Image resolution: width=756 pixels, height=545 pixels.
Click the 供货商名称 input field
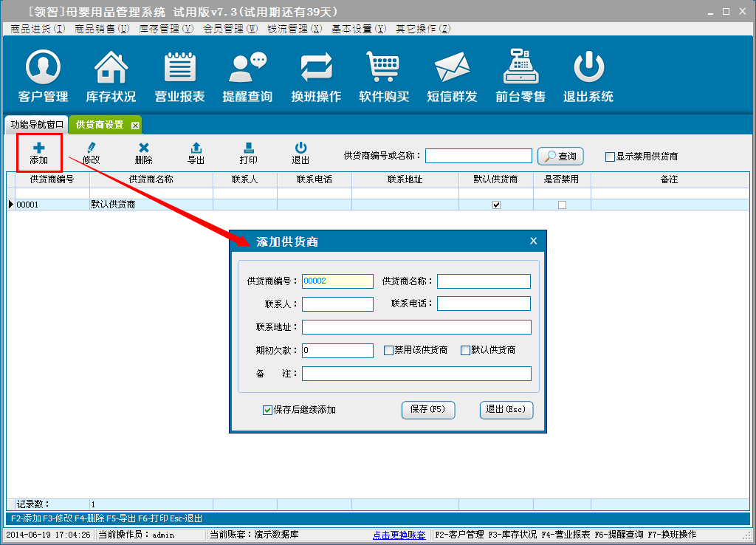(484, 281)
